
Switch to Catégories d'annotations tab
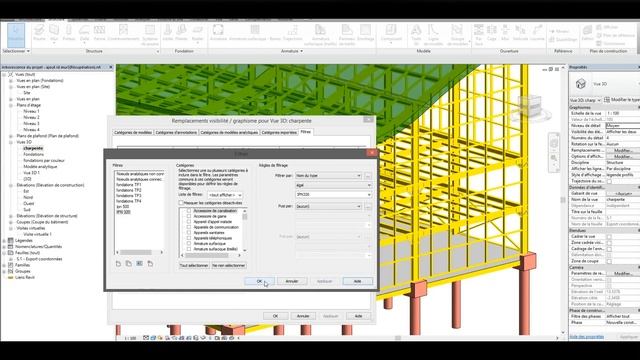pos(176,133)
